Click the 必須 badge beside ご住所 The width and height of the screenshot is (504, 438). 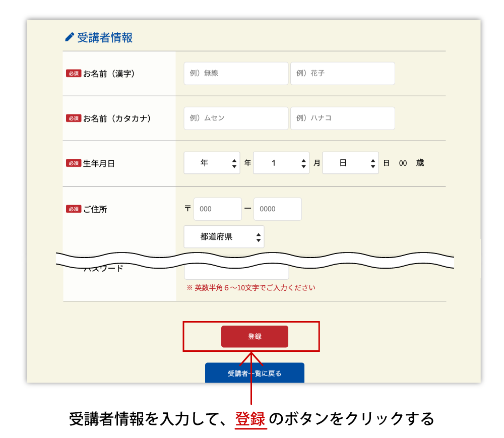[74, 209]
